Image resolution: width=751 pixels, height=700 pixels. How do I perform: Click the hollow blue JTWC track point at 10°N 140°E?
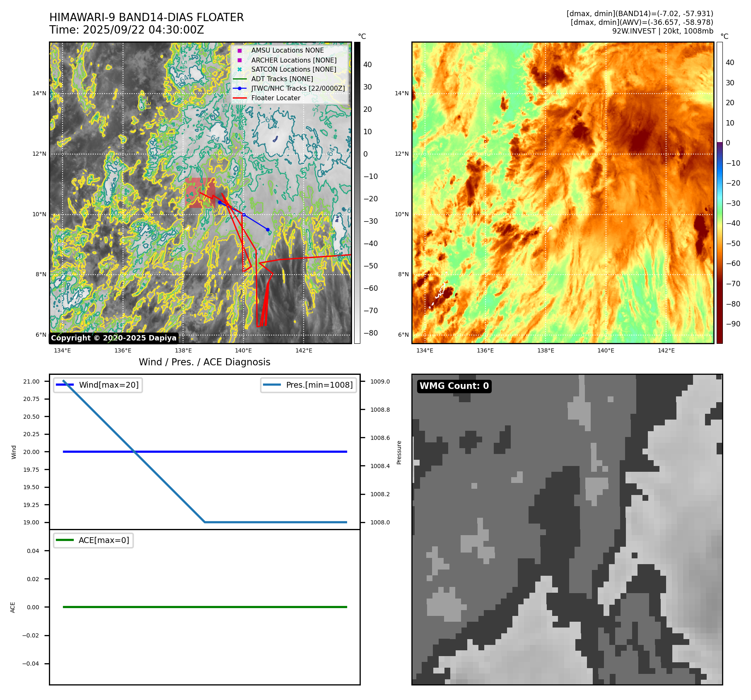point(244,215)
